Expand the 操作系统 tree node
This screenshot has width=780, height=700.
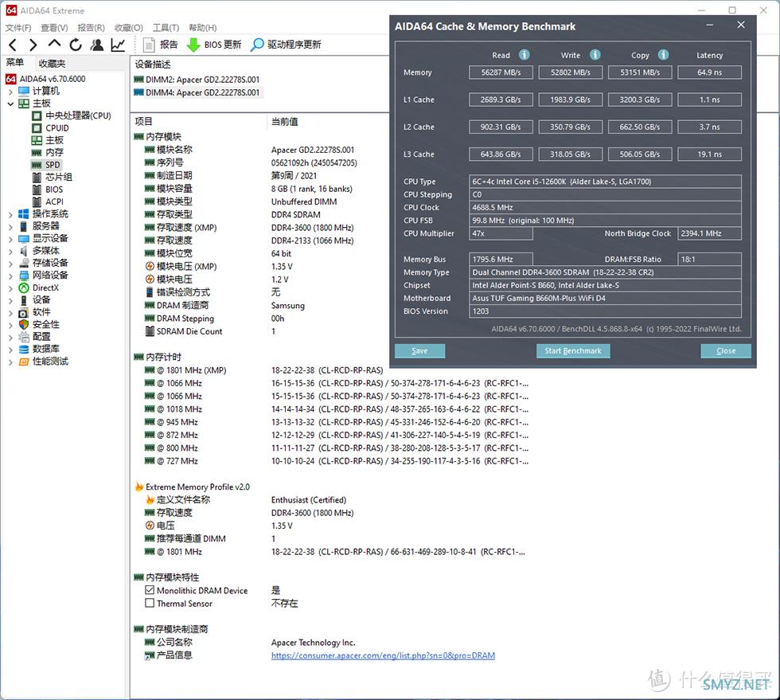(x=10, y=214)
